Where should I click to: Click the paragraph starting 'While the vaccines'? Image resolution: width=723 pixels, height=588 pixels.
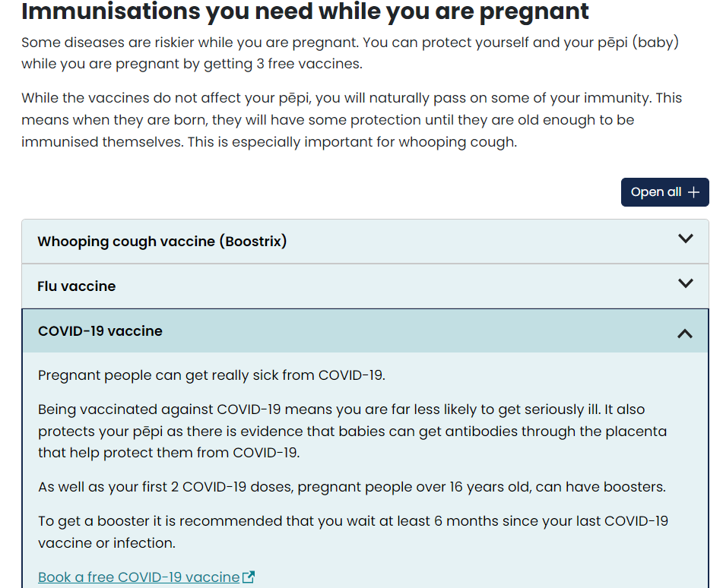point(350,120)
